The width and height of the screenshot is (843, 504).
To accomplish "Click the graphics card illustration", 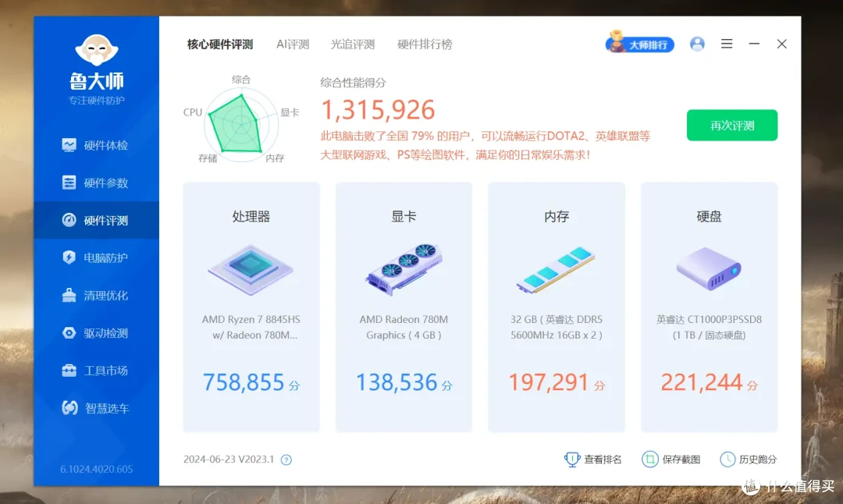I will click(404, 268).
